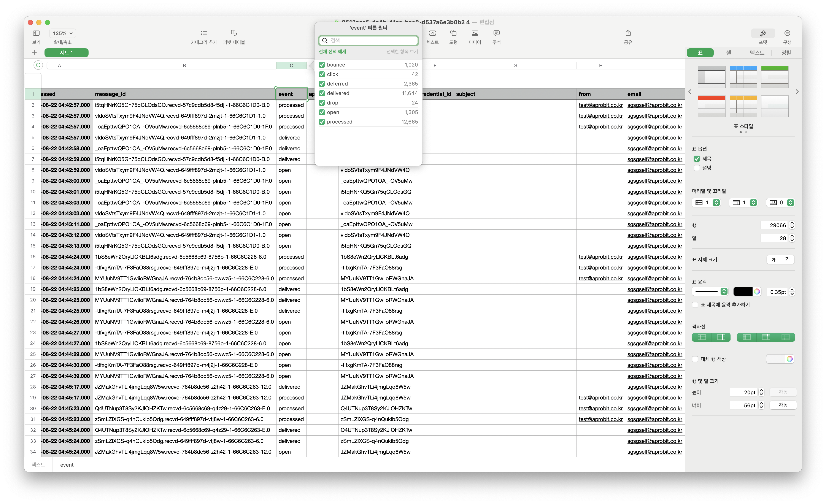Viewport: 826px width, 504px height.
Task: Select the 시트 1 sheet tab
Action: pyautogui.click(x=66, y=53)
